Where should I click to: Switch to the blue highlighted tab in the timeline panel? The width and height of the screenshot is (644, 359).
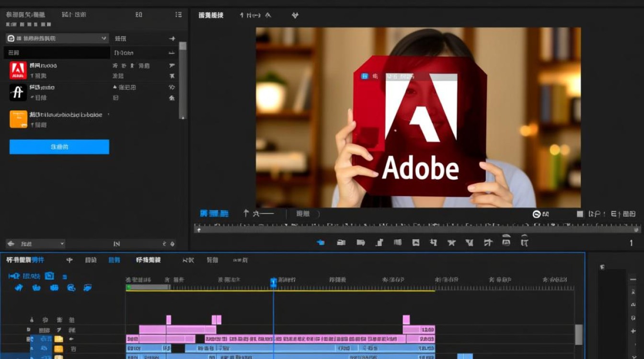115,260
